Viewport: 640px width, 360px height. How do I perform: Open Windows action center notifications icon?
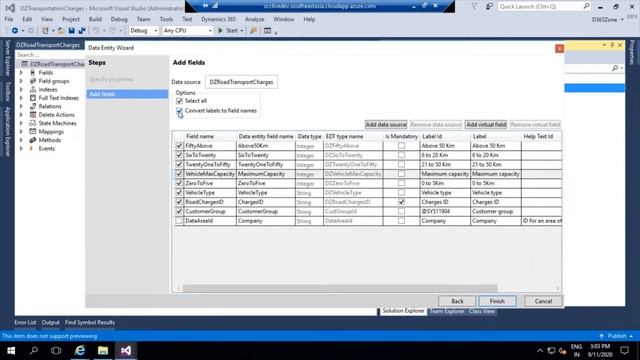[x=624, y=351]
